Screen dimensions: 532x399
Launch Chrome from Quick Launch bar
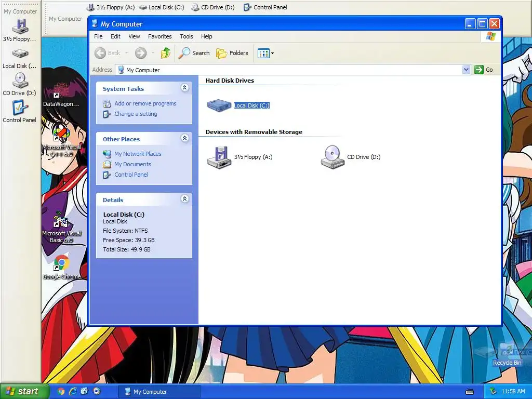click(x=61, y=391)
